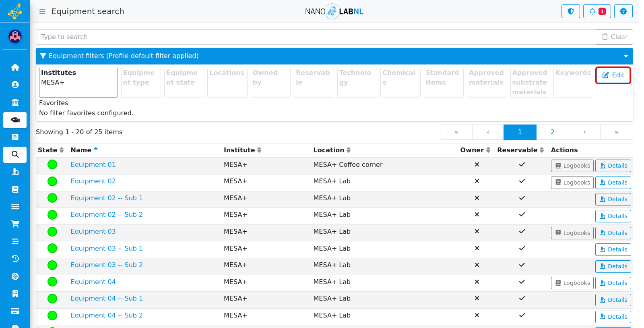The height and width of the screenshot is (328, 644).
Task: Select the equipment engine sidebar icon
Action: [x=15, y=120]
